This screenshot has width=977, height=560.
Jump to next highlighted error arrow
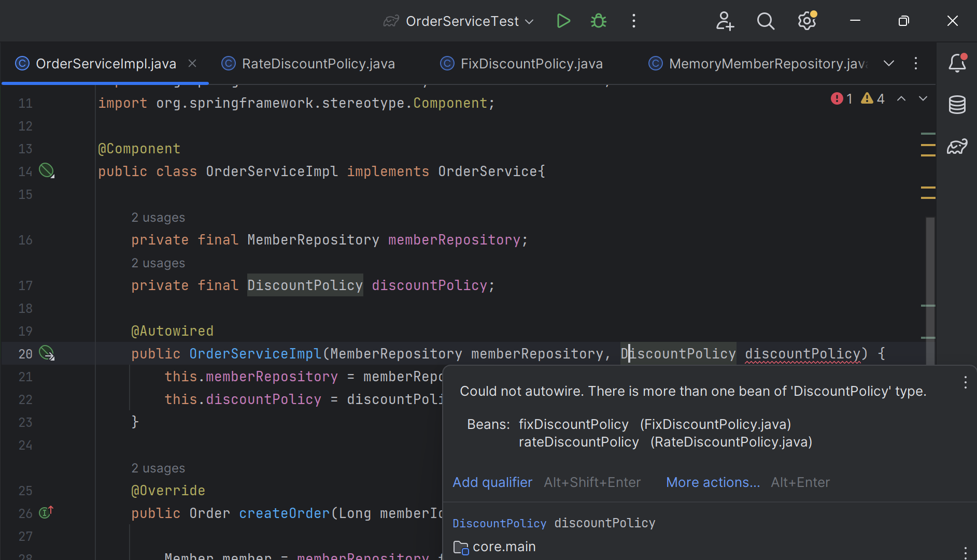[923, 98]
